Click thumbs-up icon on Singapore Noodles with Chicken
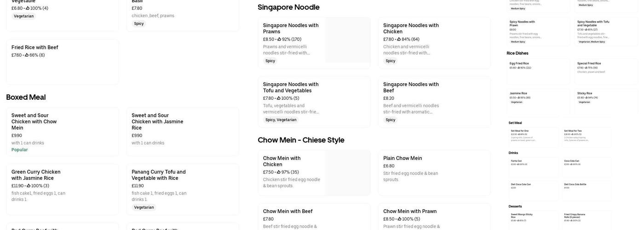Screen dimensions: 644x230 point(399,40)
